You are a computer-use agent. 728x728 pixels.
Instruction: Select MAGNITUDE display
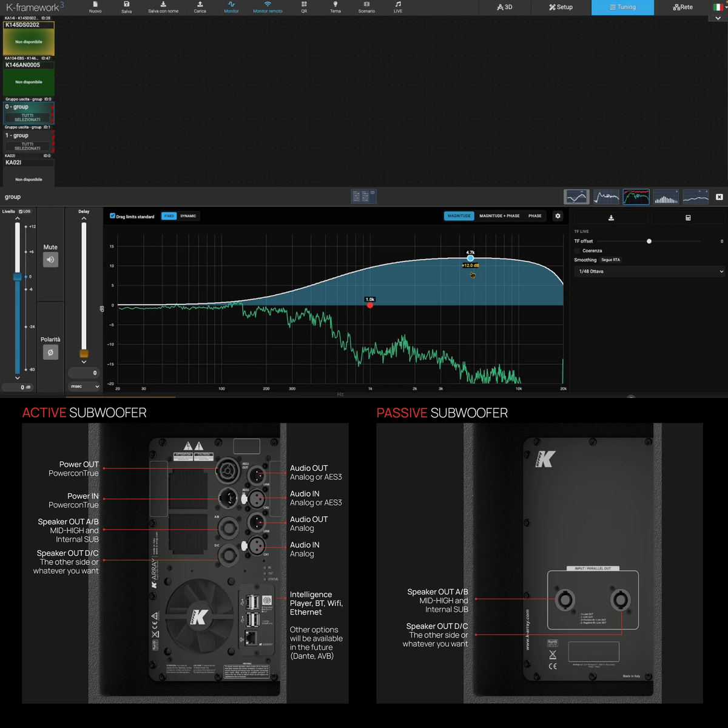click(x=459, y=216)
